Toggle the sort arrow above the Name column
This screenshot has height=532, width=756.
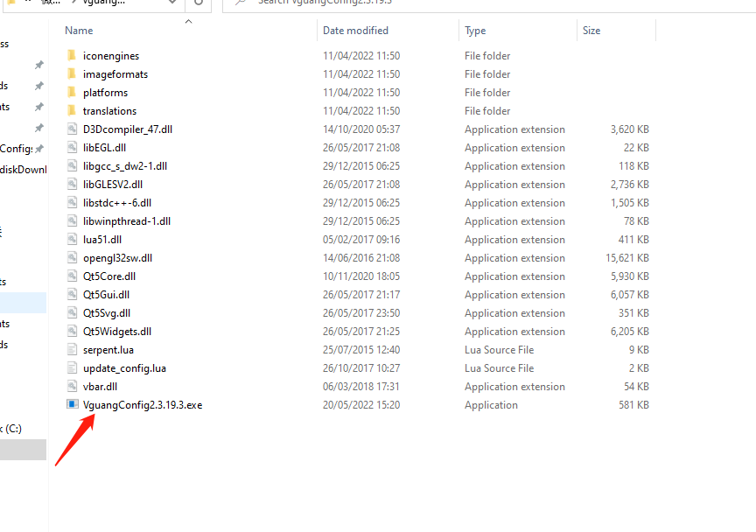click(188, 22)
